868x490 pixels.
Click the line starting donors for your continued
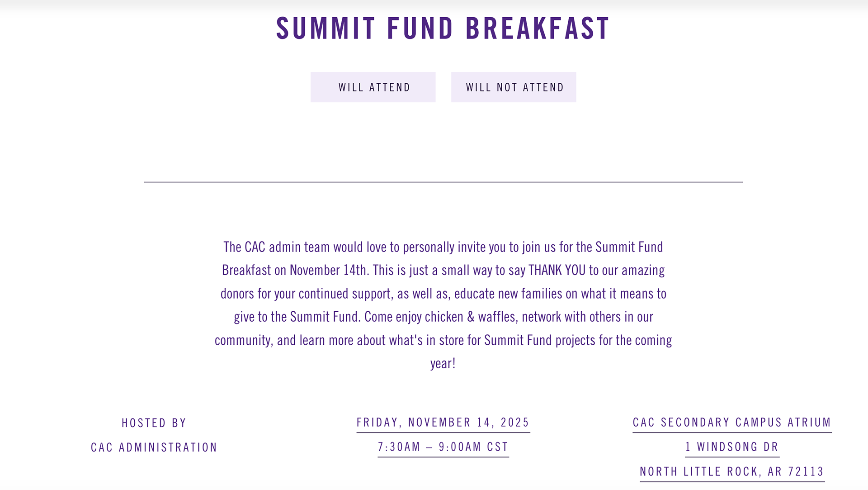443,294
